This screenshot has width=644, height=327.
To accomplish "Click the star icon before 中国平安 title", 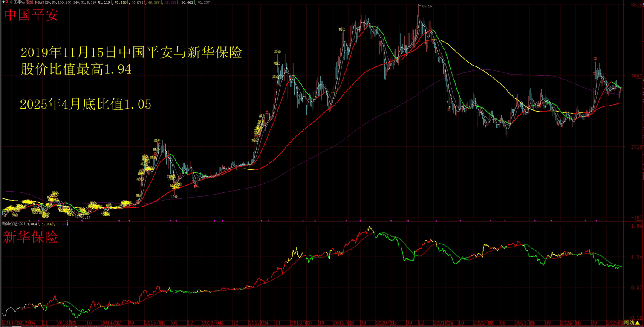I will [x=3, y=2].
